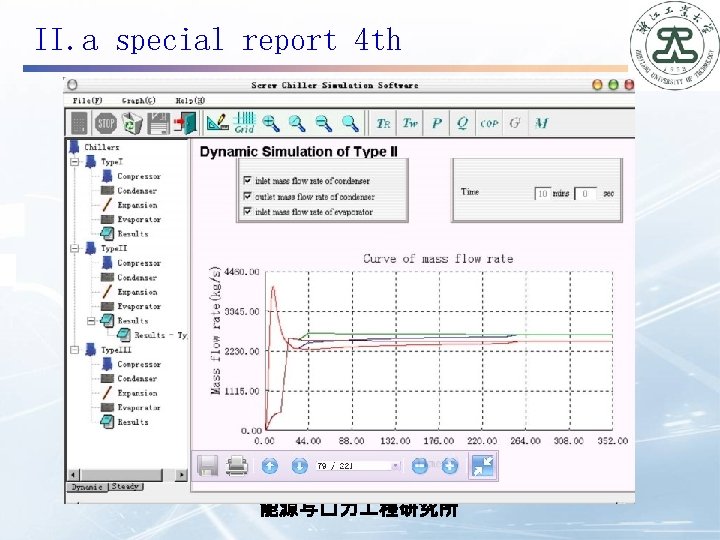Click the recycle bin toolbar icon
Screen dimensions: 720x540
click(132, 124)
